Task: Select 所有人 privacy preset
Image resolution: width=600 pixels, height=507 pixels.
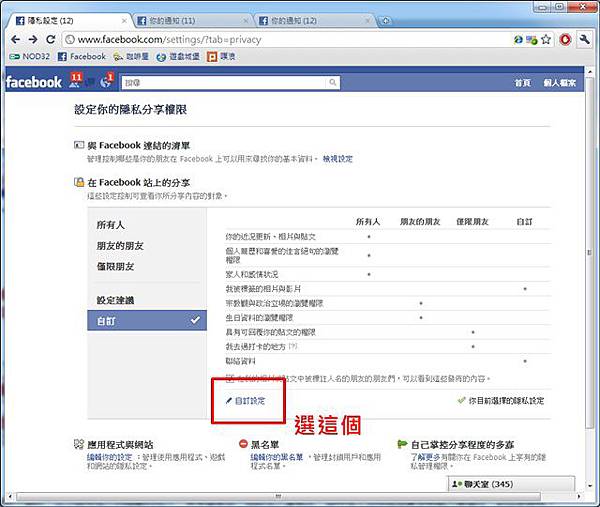Action: pos(111,225)
